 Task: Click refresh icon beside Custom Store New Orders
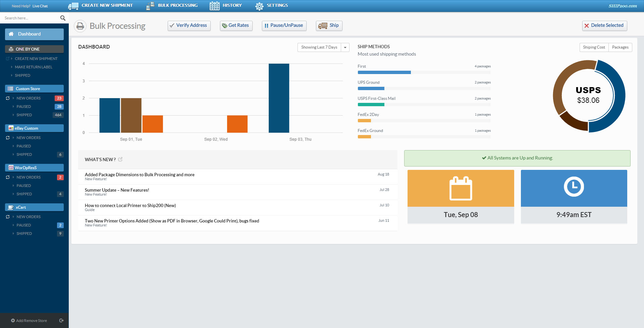(x=8, y=98)
